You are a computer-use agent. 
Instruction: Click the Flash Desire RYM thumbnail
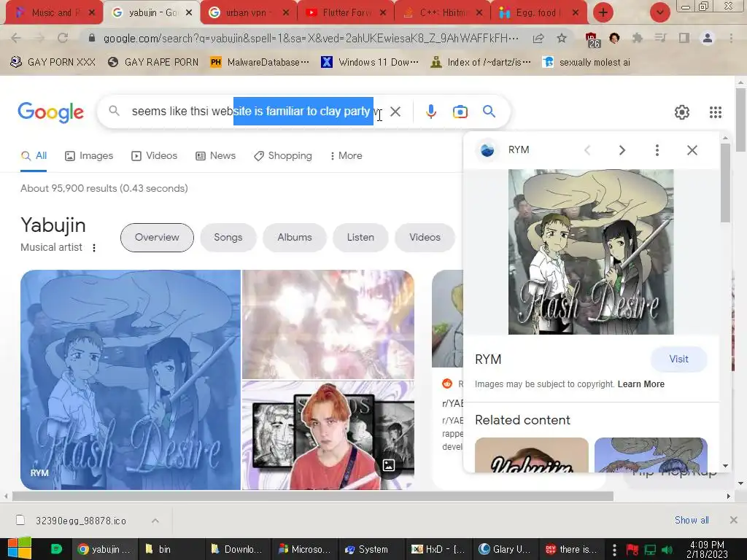coord(131,380)
